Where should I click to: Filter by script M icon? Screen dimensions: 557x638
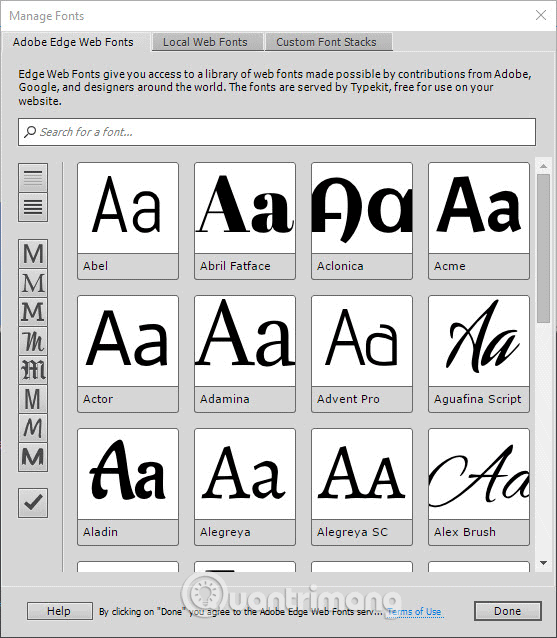click(x=33, y=341)
